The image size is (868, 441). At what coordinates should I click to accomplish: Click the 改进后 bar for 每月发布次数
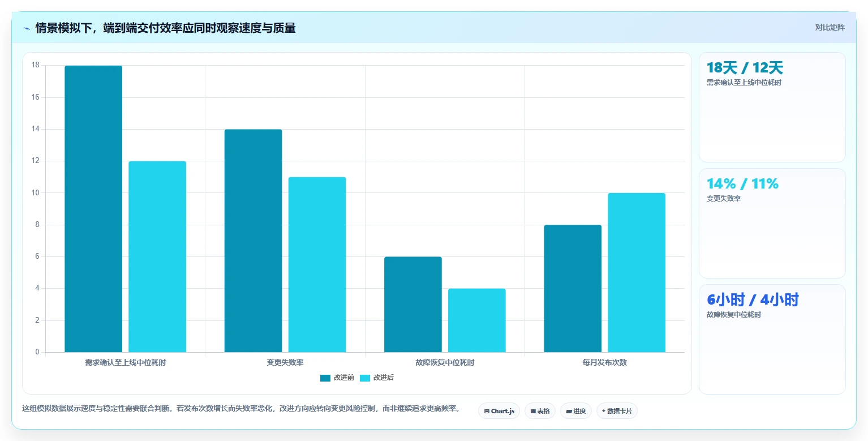(x=637, y=272)
